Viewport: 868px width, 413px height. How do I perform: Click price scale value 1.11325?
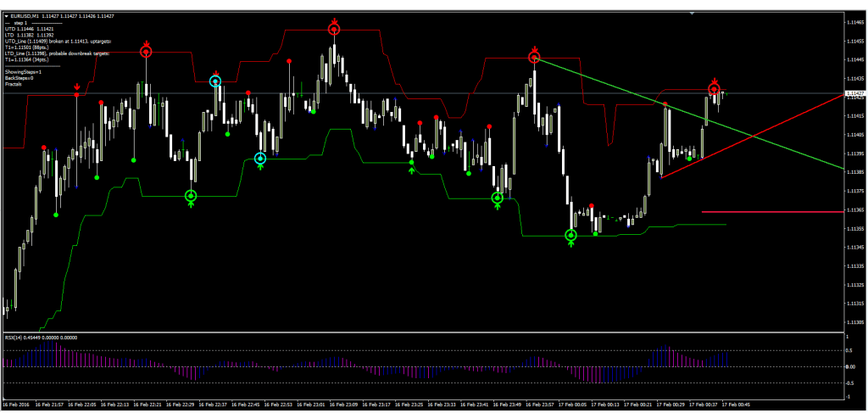point(856,286)
